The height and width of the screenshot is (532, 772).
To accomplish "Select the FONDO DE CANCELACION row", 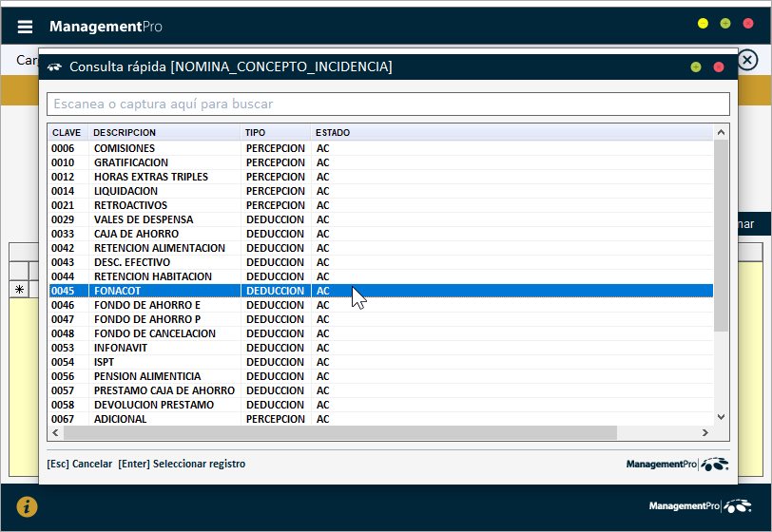I will [x=380, y=333].
